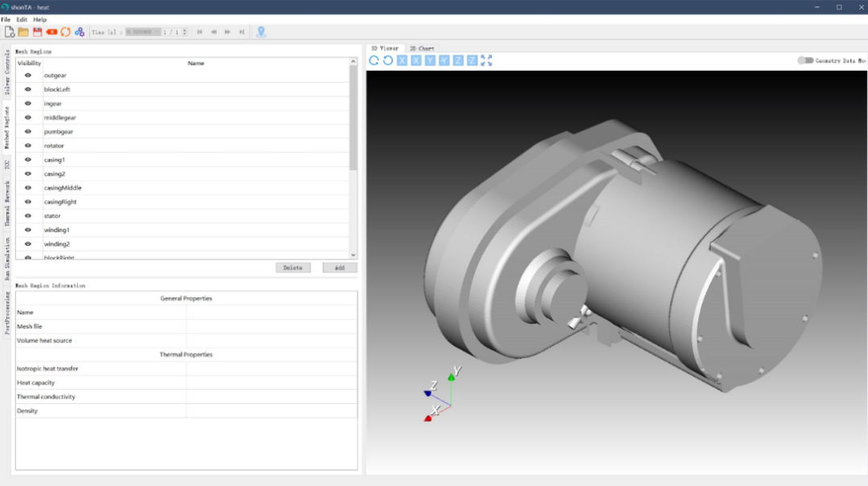Click the Mesh Regions list scrollbar
Image resolution: width=868 pixels, height=486 pixels.
tap(353, 116)
